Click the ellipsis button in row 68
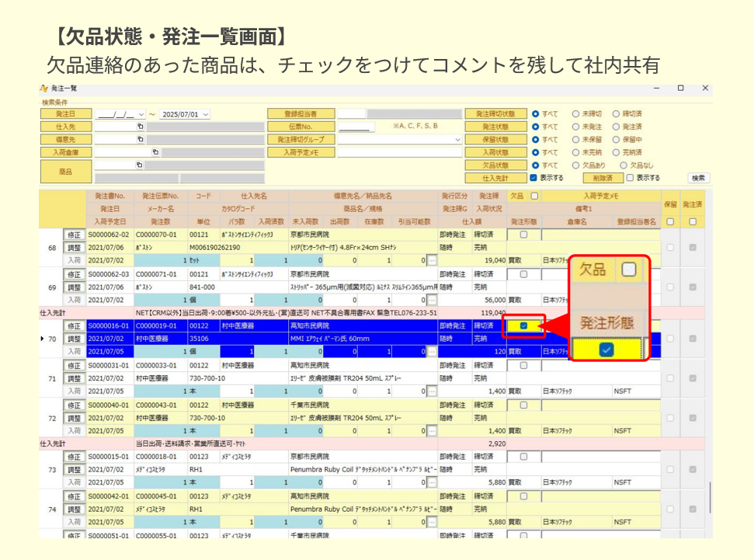Viewport: 754px width, 560px height. (432, 261)
